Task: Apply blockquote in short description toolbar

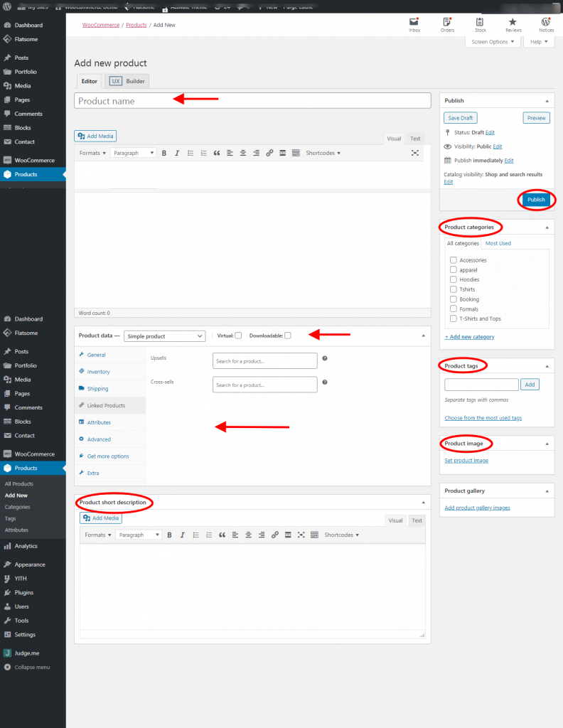Action: 222,535
